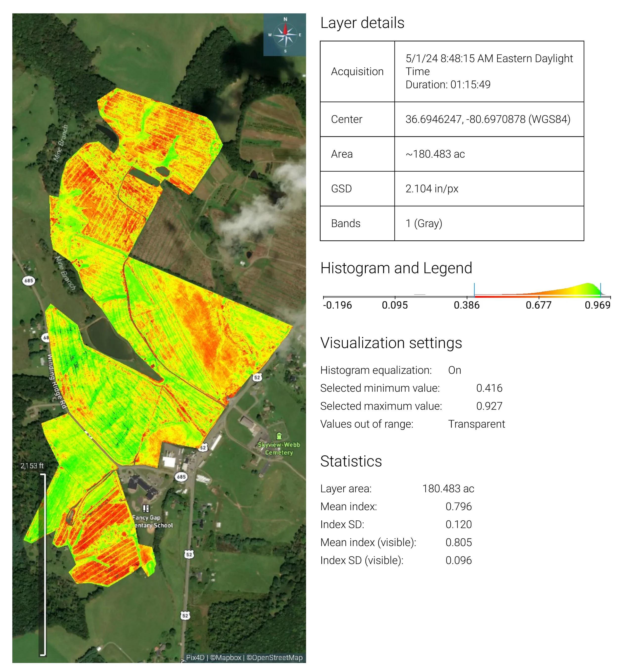
Task: Click the Route 685 shield beside the school
Action: point(181,477)
